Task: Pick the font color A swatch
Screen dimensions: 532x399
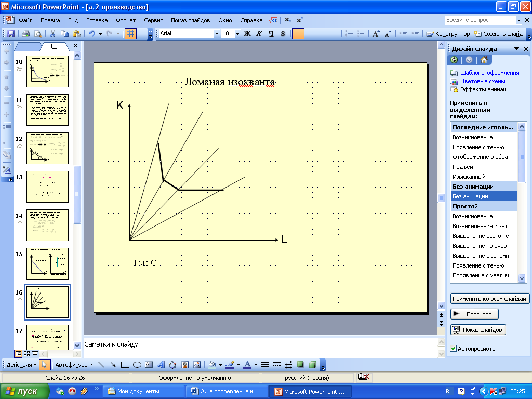Action: click(247, 365)
